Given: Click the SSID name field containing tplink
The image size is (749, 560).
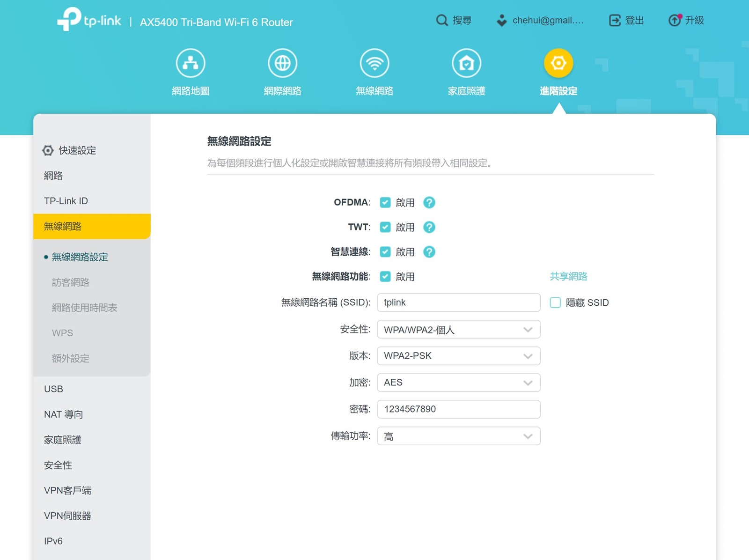Looking at the screenshot, I should point(458,302).
